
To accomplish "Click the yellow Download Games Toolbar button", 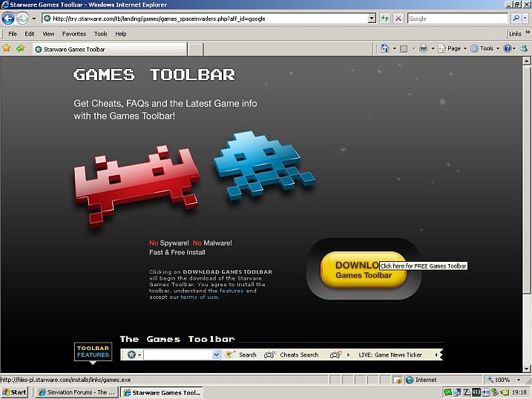I will click(363, 270).
